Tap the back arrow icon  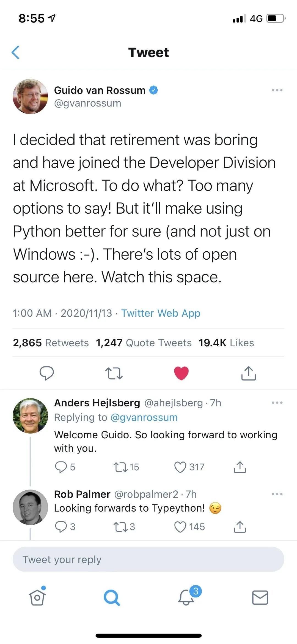point(15,52)
